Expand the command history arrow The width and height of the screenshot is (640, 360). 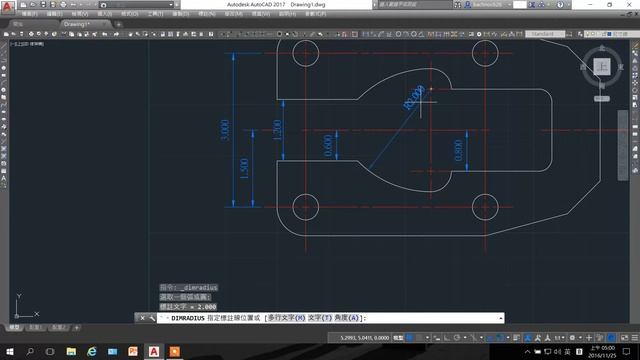pyautogui.click(x=501, y=318)
